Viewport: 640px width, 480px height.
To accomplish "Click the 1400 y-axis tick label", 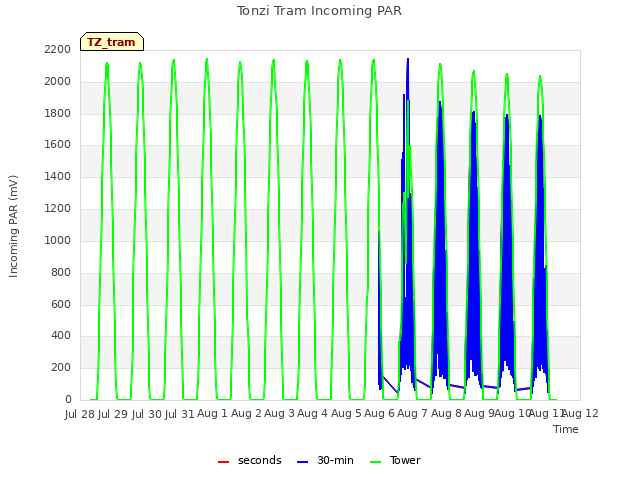I will [58, 176].
